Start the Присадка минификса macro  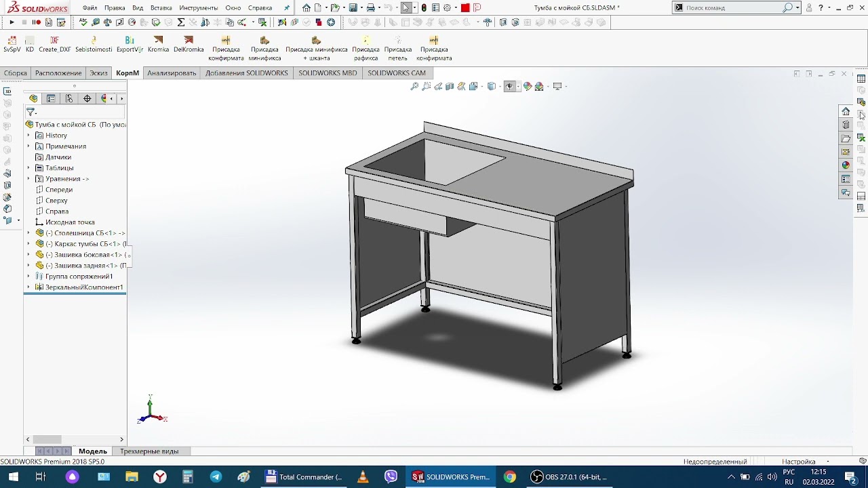[x=264, y=49]
